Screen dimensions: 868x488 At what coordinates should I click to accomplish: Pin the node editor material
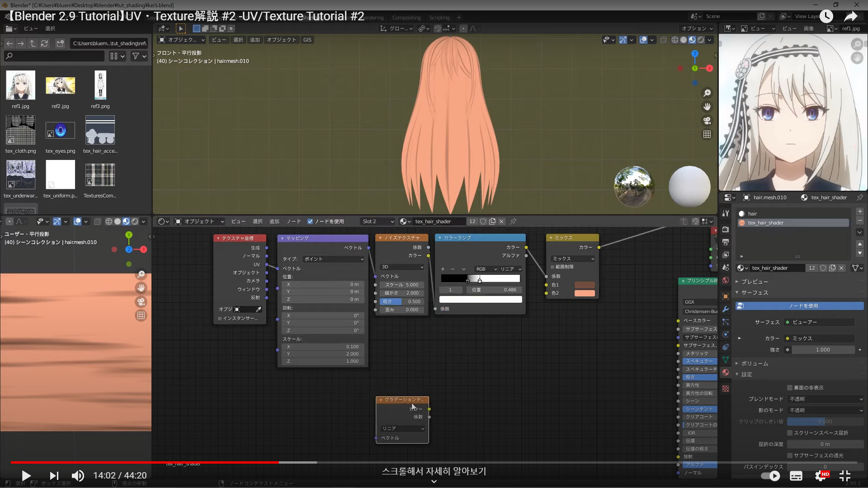(x=513, y=221)
